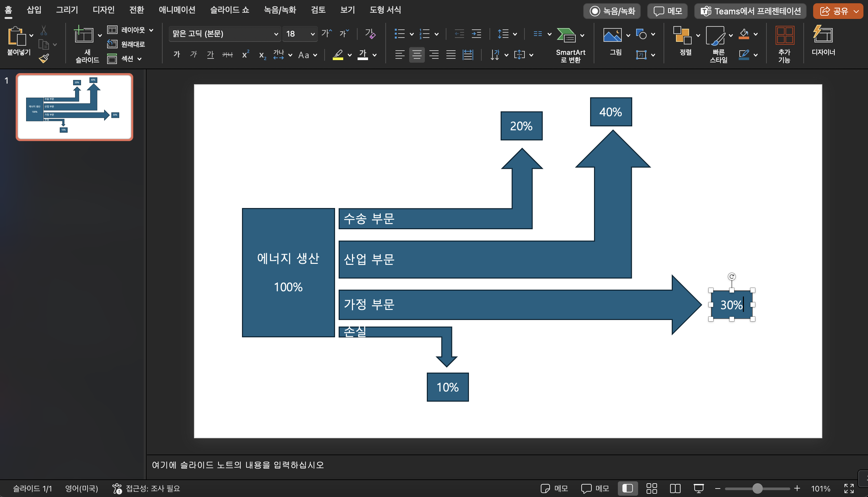Click the Record button at top right
The width and height of the screenshot is (868, 497).
click(x=612, y=11)
